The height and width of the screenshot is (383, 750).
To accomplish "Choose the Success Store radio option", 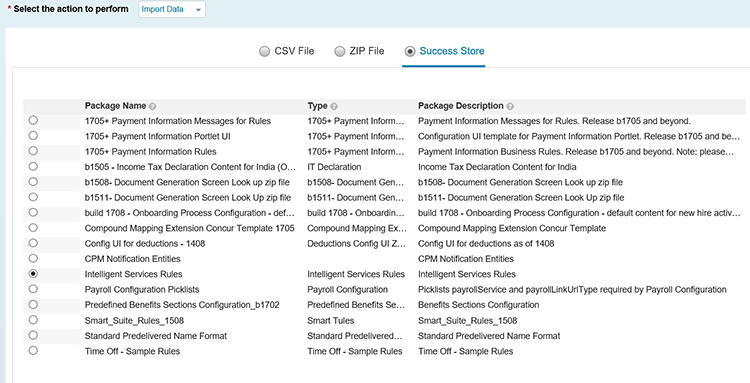I will (x=410, y=51).
